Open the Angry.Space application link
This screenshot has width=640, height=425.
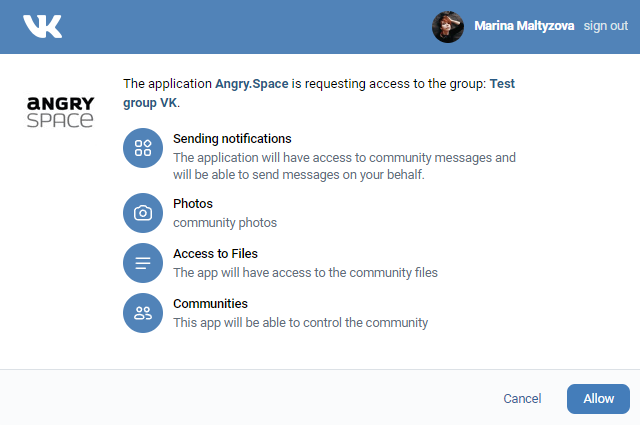pyautogui.click(x=252, y=84)
